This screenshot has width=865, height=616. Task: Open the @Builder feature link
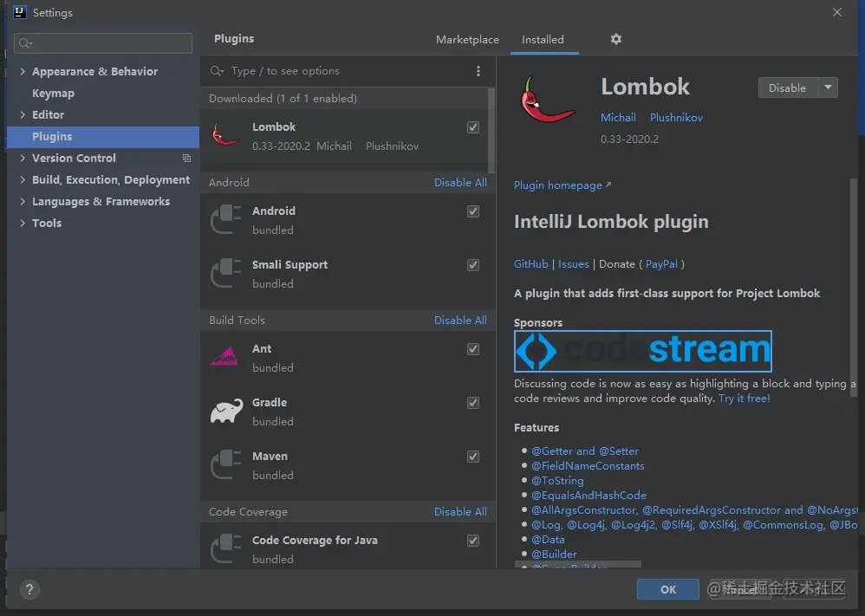pyautogui.click(x=554, y=554)
